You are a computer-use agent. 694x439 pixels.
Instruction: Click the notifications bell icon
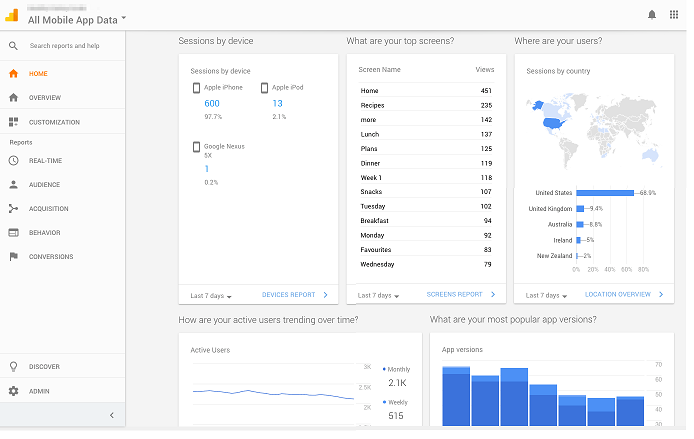pos(652,15)
